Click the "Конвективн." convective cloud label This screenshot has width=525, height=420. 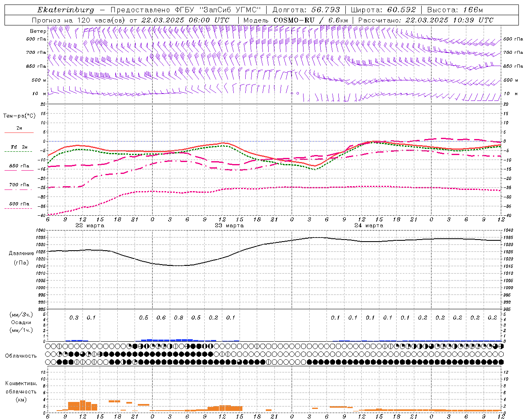point(21,383)
